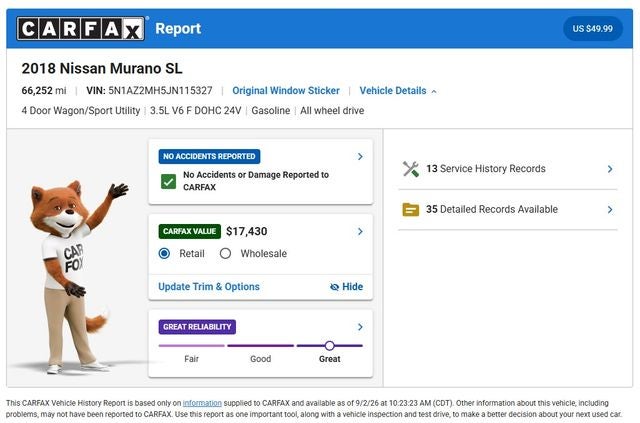Click the CARFAX logo in header
Image resolution: width=640 pixels, height=423 pixels.
pyautogui.click(x=80, y=29)
